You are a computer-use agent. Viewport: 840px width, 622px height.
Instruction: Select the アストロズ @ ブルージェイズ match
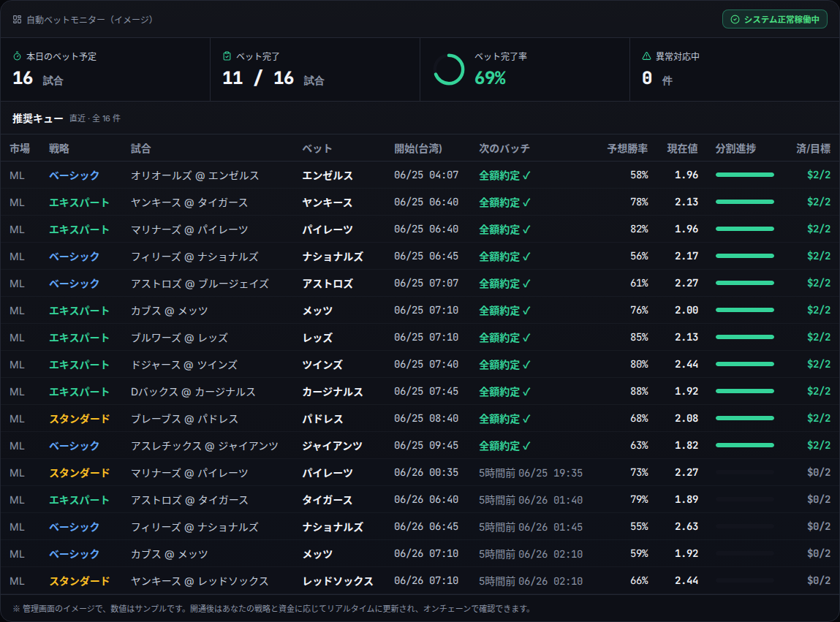[x=200, y=284]
